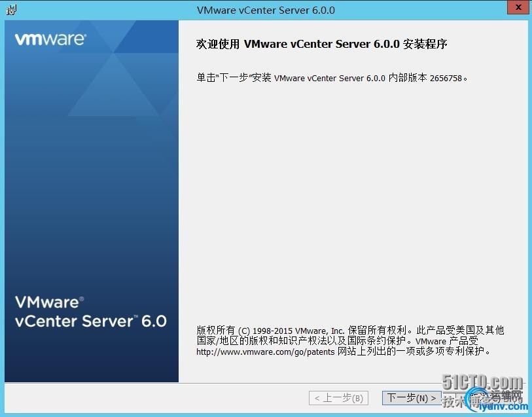Screen dimensions: 532x417
Task: Close the vCenter Server installer window
Action: coord(518,7)
